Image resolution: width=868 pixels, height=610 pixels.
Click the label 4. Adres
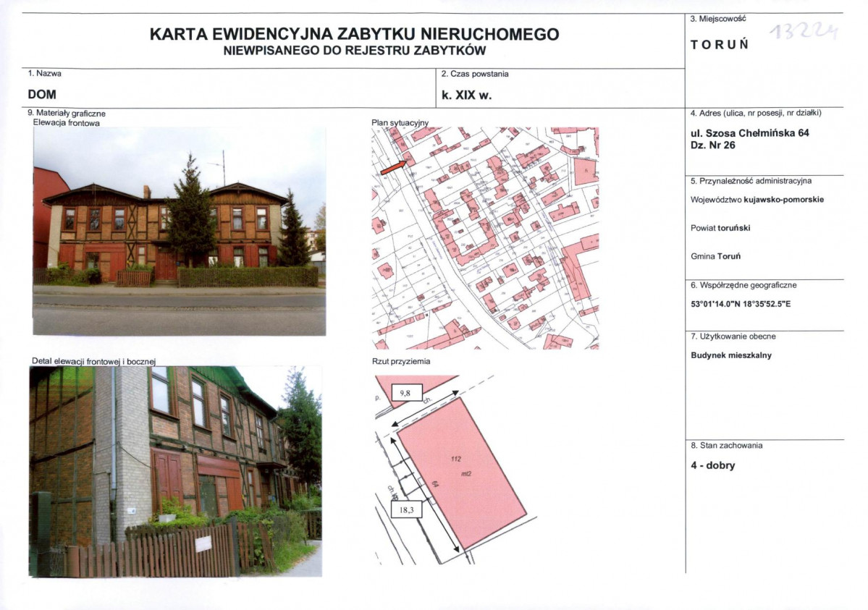[x=756, y=113]
